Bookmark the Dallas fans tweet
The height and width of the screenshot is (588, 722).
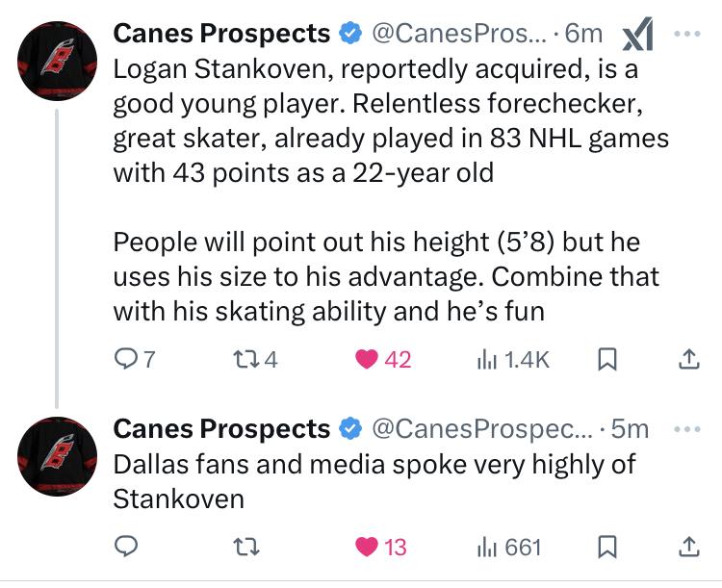click(607, 548)
